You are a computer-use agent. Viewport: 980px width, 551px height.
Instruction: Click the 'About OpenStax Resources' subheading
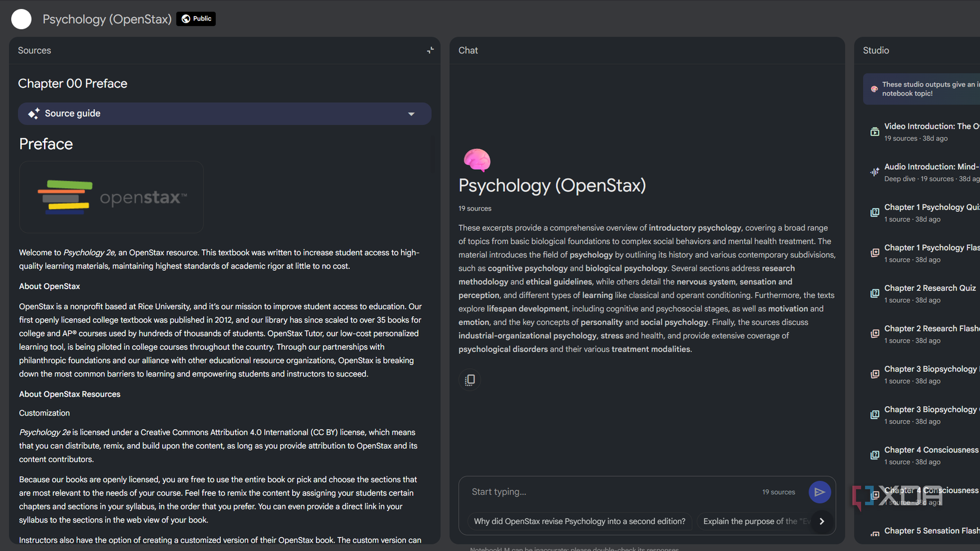[69, 394]
